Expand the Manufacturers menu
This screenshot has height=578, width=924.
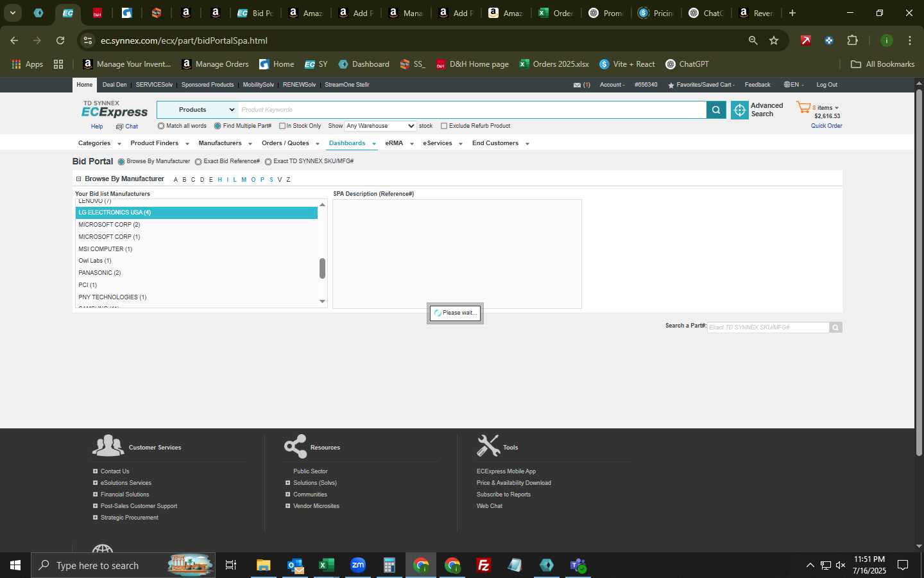click(225, 143)
